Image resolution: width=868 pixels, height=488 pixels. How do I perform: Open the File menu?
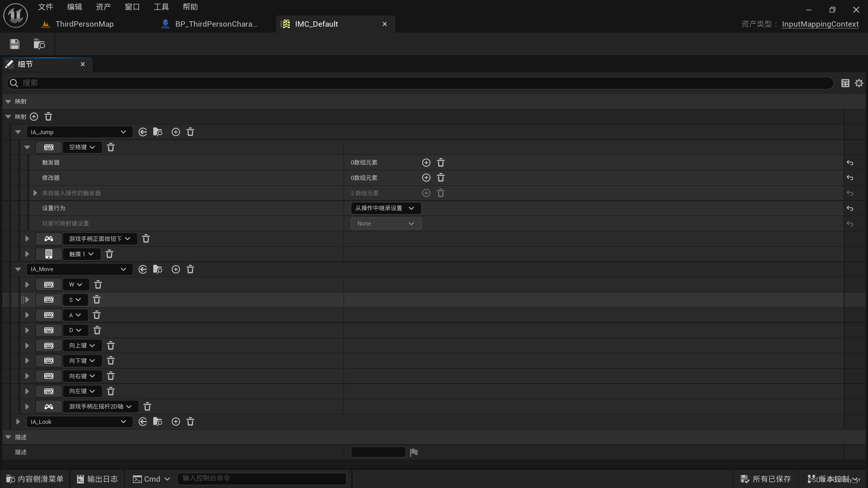(46, 7)
